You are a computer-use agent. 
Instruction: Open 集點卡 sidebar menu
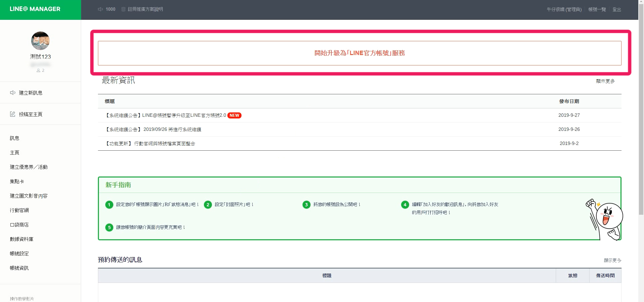[17, 181]
